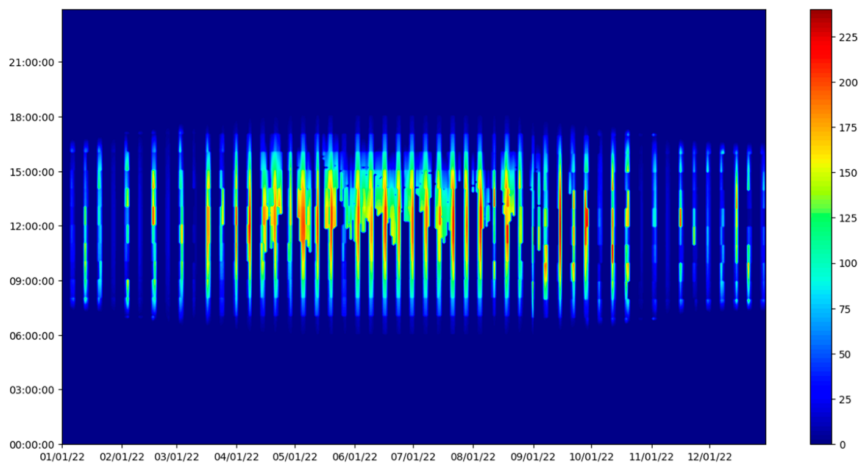Click the 05/01/22 x-axis date label

tap(296, 457)
